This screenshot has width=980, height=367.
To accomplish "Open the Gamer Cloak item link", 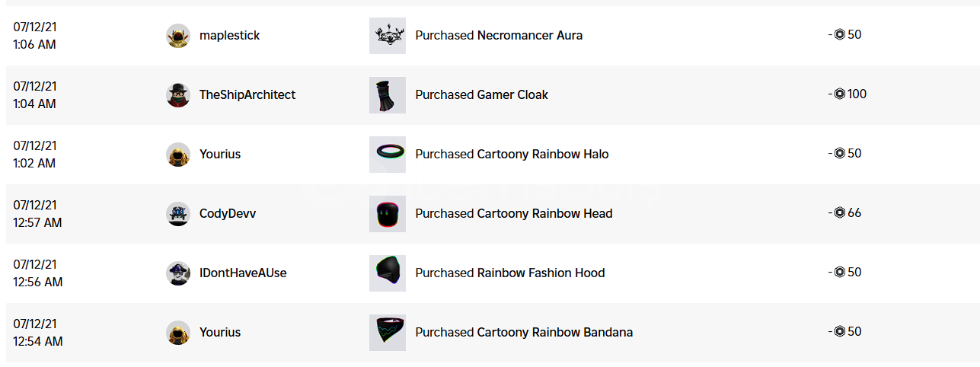I will (512, 95).
